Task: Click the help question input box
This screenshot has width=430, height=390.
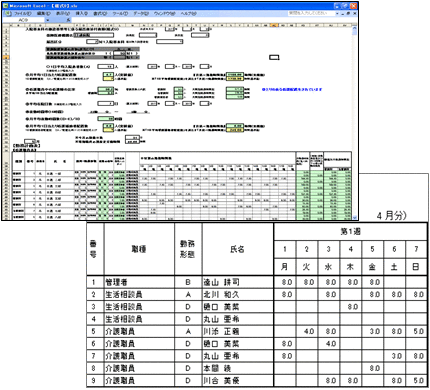Action: [x=311, y=13]
